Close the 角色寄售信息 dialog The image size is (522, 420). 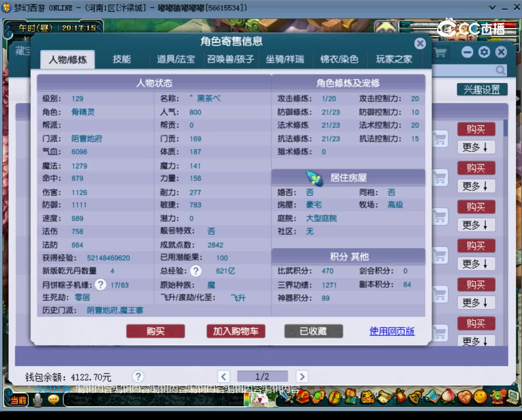420,43
